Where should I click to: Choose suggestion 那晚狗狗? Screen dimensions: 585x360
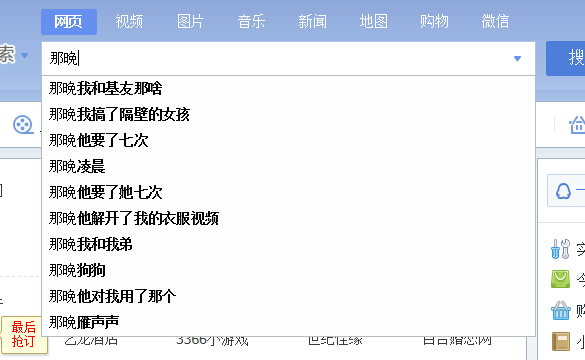(x=288, y=270)
